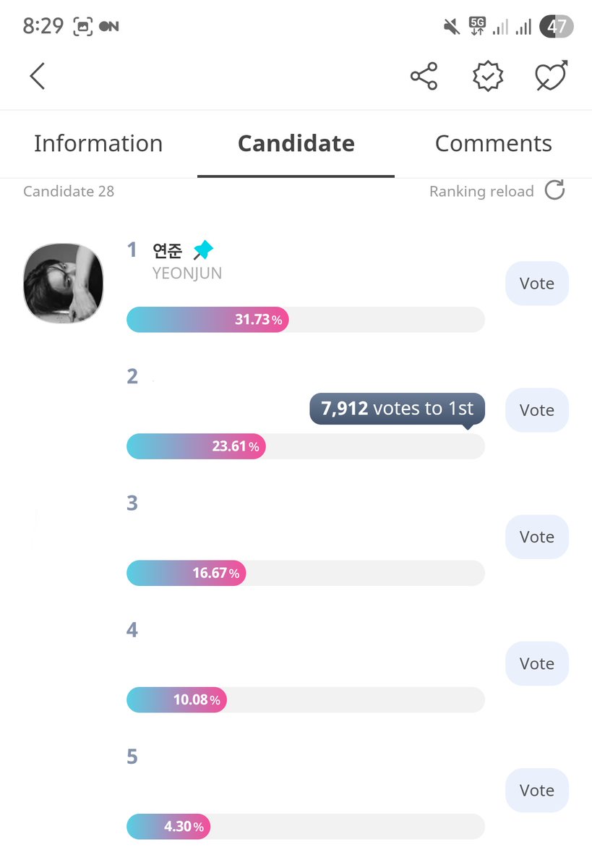Tap the verified badge icon

click(488, 76)
